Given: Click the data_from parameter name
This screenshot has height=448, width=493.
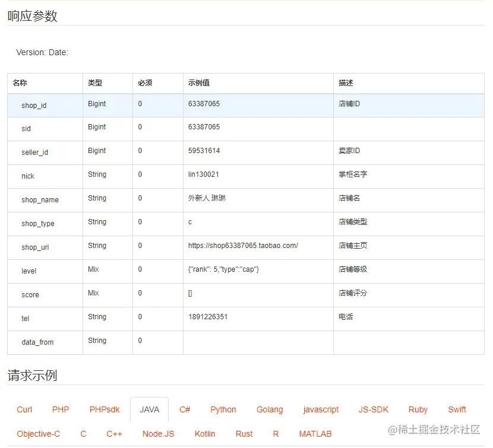Looking at the screenshot, I should pyautogui.click(x=37, y=342).
